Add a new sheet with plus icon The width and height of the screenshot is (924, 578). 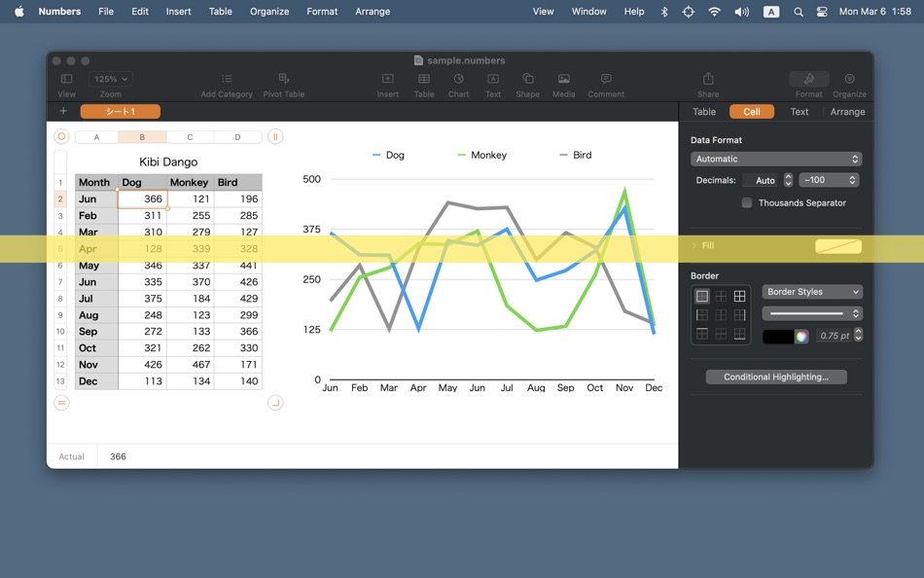[63, 111]
